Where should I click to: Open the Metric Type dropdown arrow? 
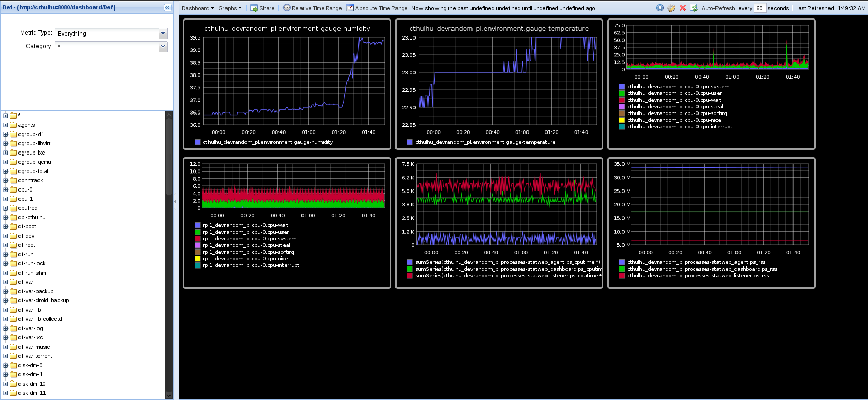(x=163, y=33)
